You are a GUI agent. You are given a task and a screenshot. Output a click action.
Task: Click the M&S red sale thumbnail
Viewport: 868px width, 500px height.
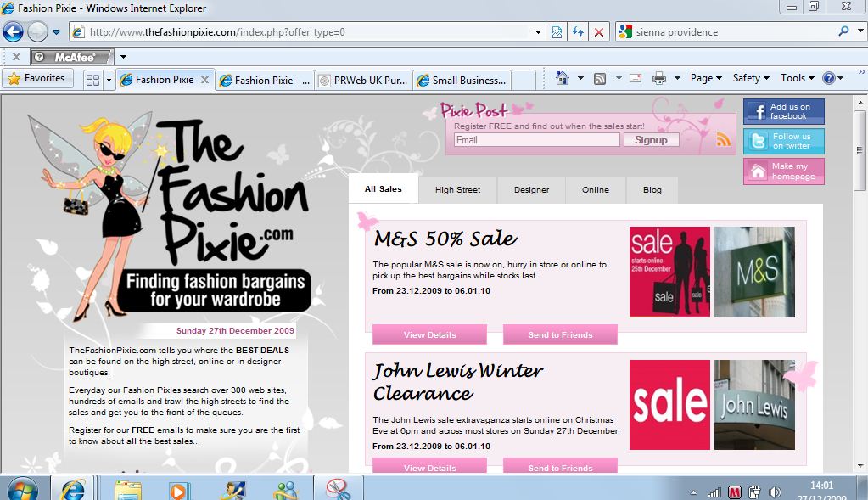(x=669, y=272)
